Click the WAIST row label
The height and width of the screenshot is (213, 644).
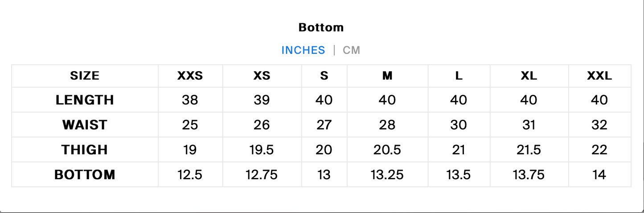pyautogui.click(x=85, y=125)
